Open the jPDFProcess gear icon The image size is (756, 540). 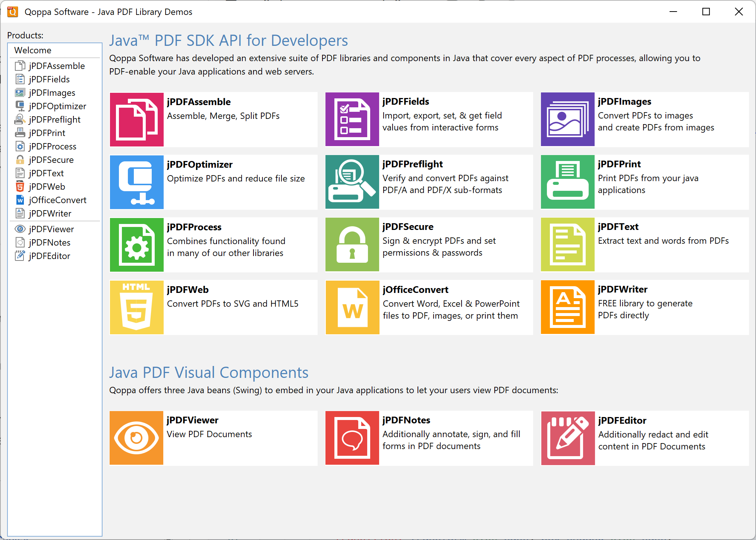(x=136, y=244)
